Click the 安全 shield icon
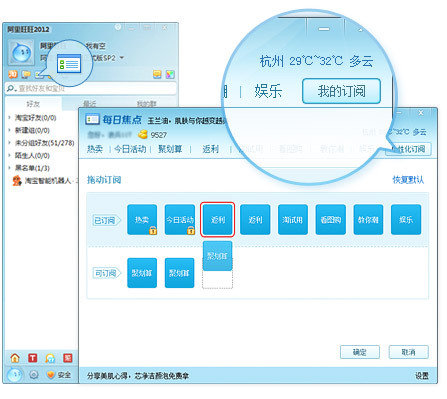Screen dimensions: 447x399 (x=51, y=375)
